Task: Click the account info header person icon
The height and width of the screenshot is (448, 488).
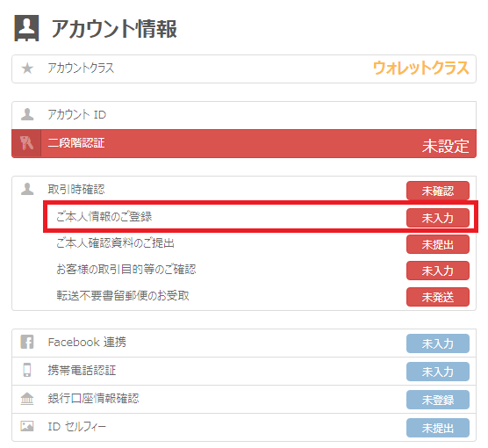Action: (26, 28)
